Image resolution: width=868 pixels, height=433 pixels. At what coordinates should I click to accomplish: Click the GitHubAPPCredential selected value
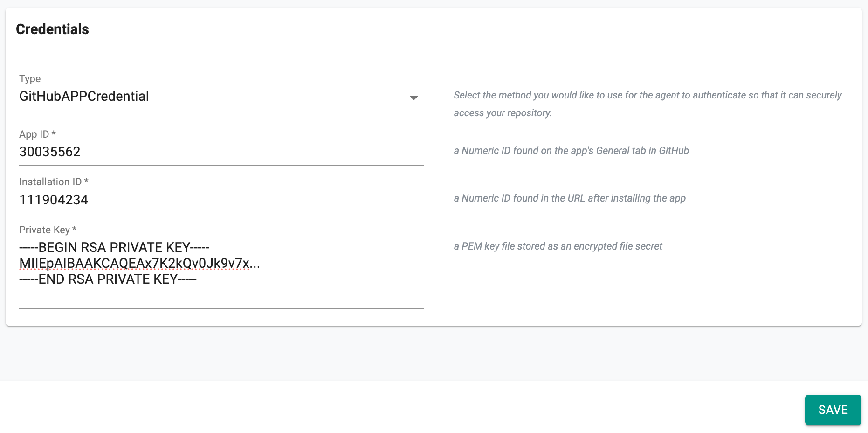tap(84, 96)
